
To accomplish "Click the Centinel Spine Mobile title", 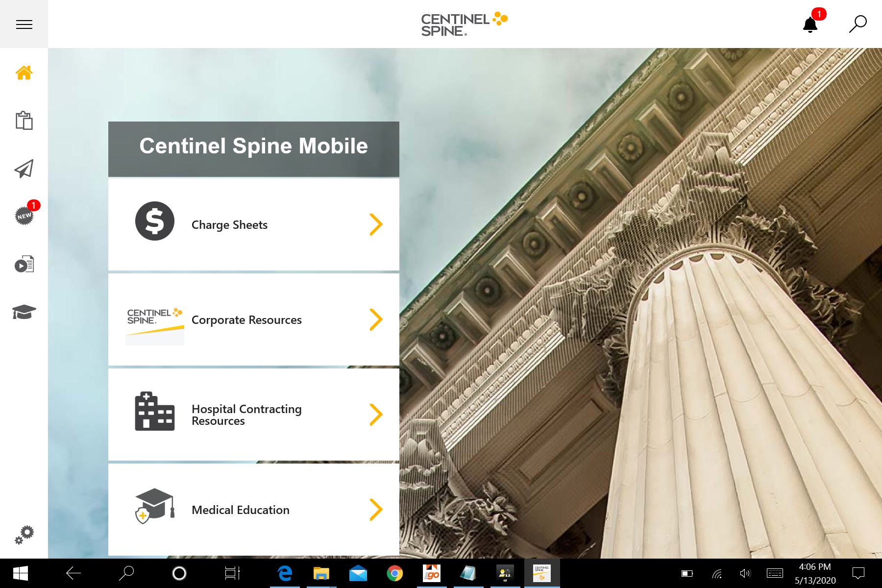I will point(254,146).
